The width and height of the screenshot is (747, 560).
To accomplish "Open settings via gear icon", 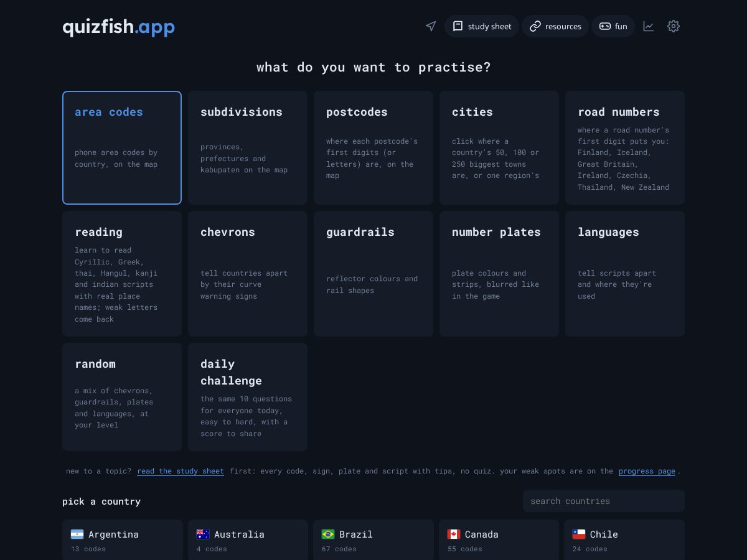I will pyautogui.click(x=674, y=26).
